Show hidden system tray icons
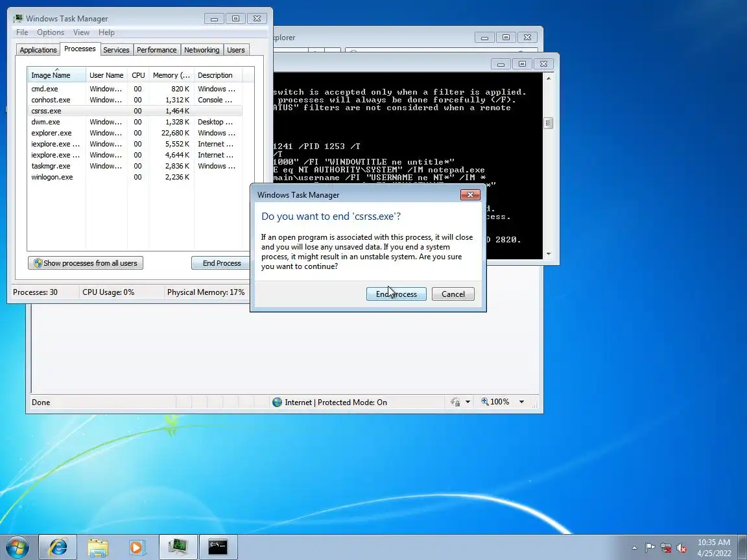 pyautogui.click(x=634, y=548)
